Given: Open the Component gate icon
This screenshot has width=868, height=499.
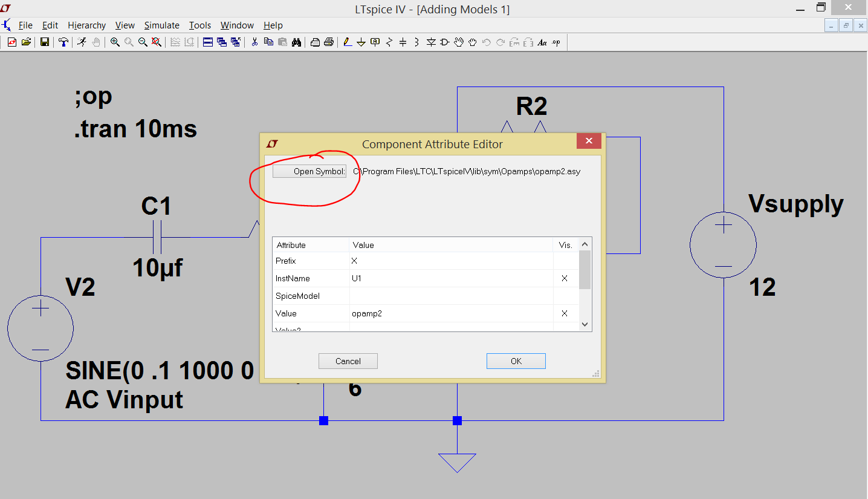Looking at the screenshot, I should click(445, 42).
